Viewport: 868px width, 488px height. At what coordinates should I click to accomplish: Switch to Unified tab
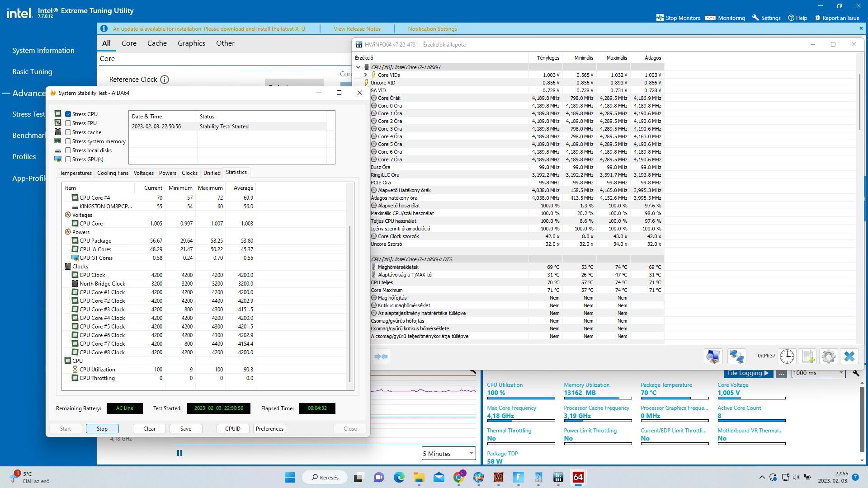click(x=212, y=173)
